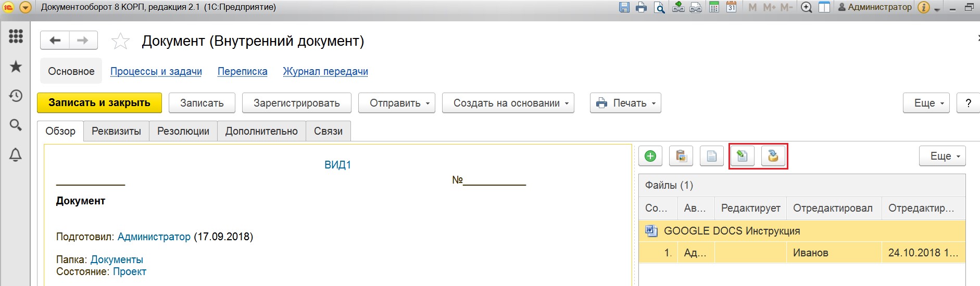Open the yellow information icon

coord(924,7)
